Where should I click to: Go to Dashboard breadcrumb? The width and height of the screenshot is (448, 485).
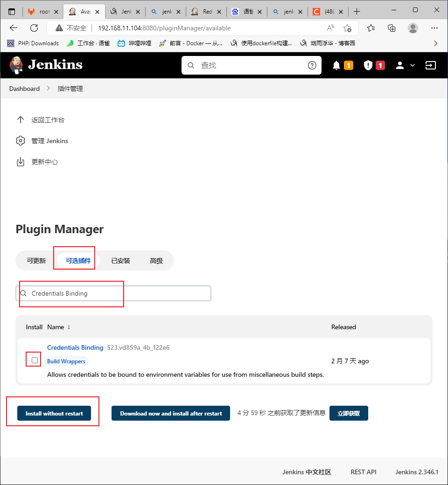[x=24, y=89]
